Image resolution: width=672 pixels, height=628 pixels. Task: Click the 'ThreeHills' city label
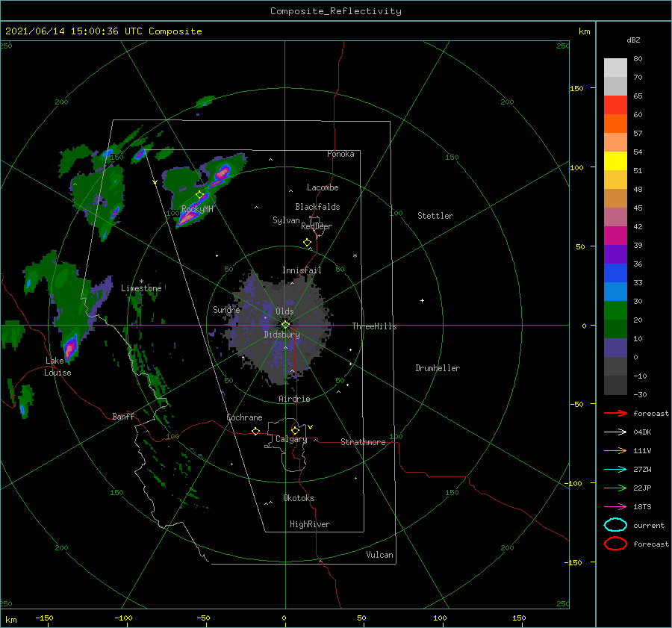pos(374,326)
